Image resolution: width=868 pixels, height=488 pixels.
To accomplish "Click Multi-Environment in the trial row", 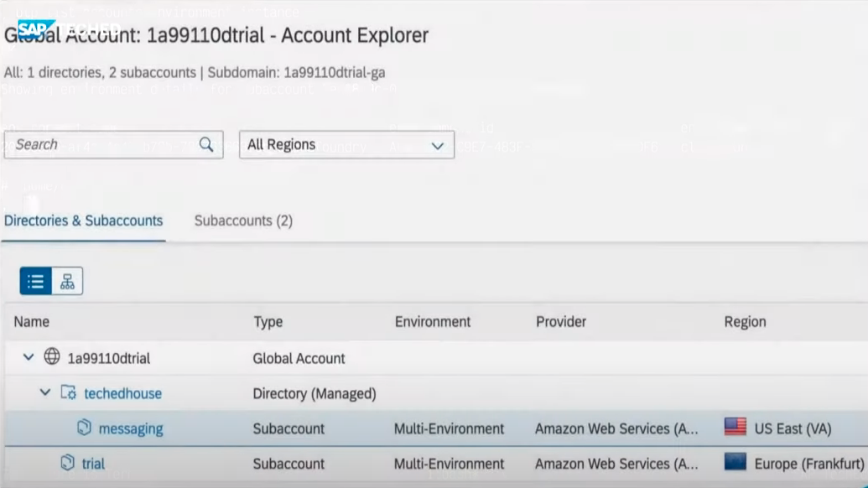I will point(449,464).
